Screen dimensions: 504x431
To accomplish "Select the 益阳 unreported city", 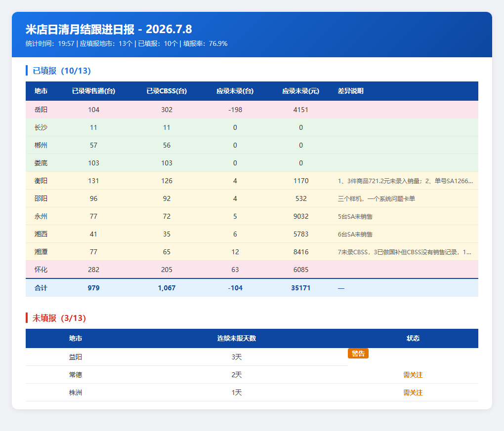I will [x=76, y=357].
